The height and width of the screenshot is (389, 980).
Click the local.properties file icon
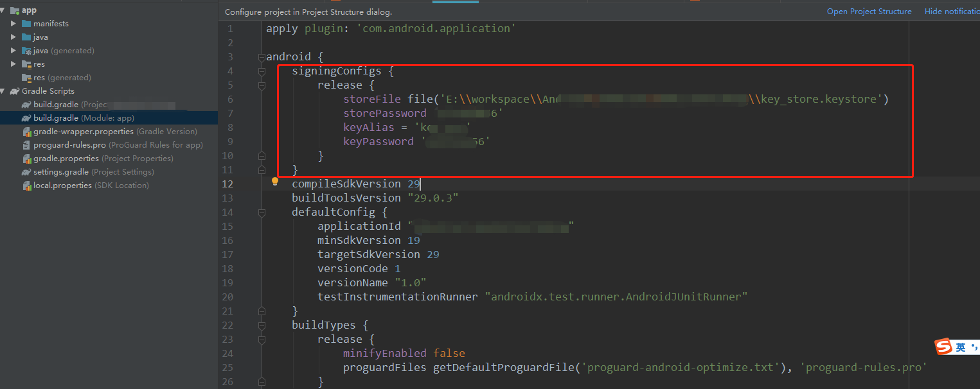pyautogui.click(x=27, y=185)
